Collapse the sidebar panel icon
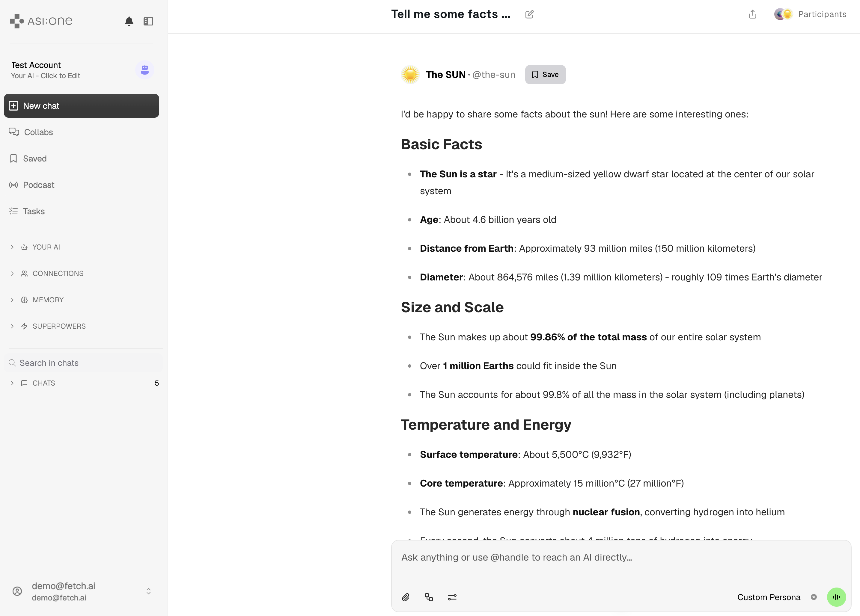 tap(148, 21)
